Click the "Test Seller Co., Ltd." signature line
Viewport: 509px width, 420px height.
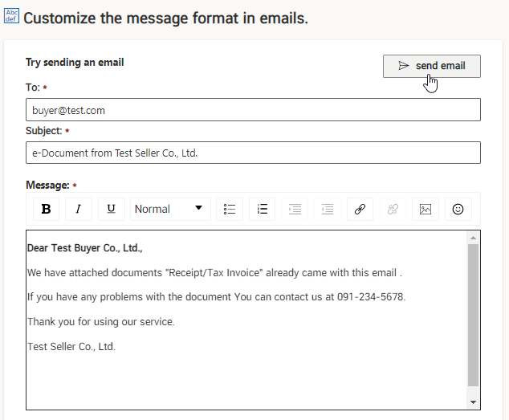pos(71,347)
